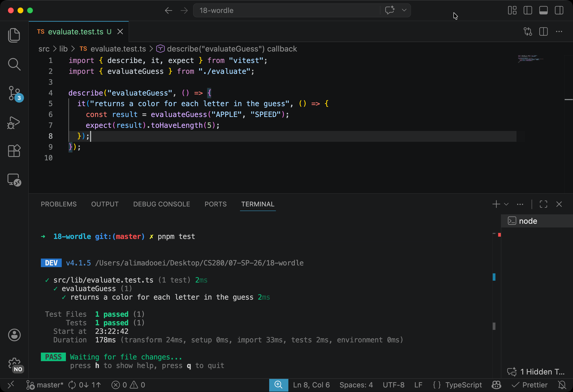Image resolution: width=573 pixels, height=392 pixels.
Task: Show the 1 Hidden Terminal entry
Action: tap(536, 372)
